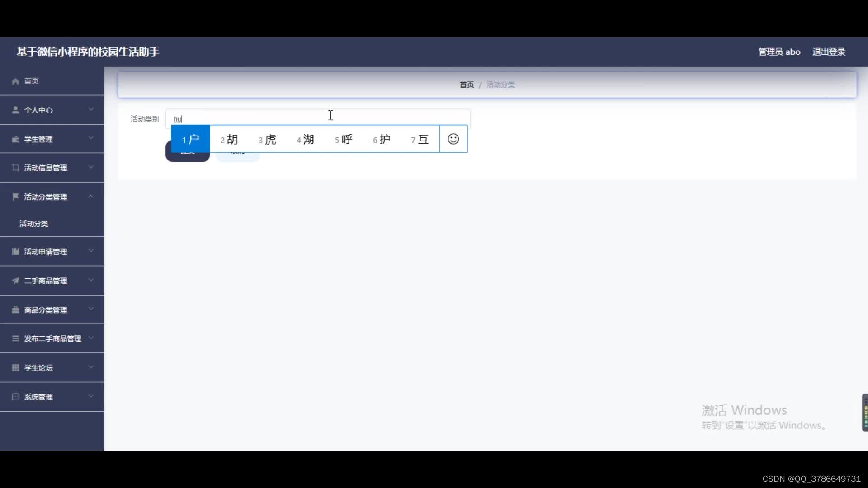
Task: Click the activity info management icon
Action: point(15,168)
